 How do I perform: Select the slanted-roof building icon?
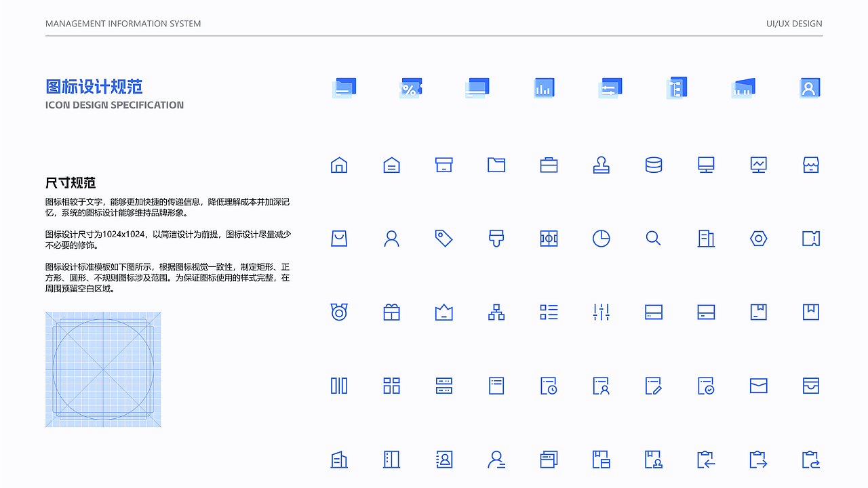pyautogui.click(x=339, y=460)
